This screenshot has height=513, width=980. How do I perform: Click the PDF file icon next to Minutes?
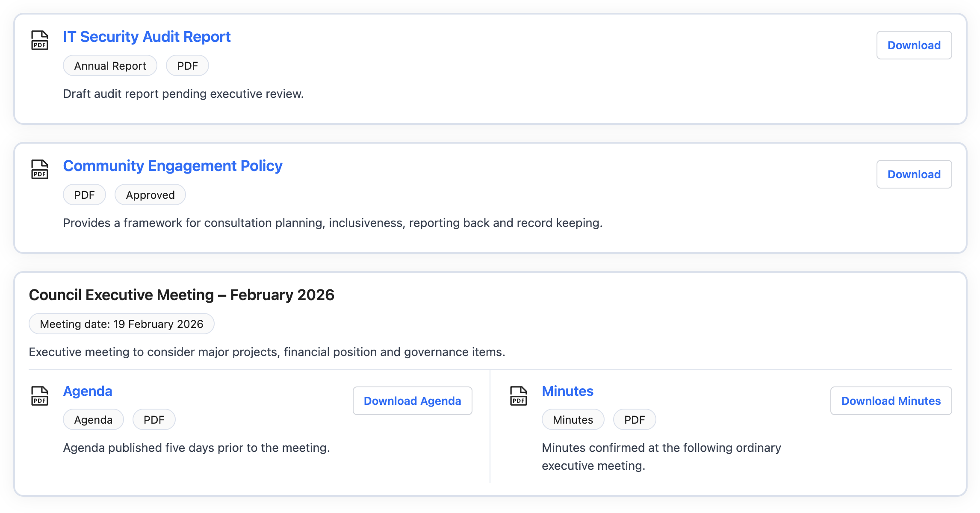tap(519, 396)
